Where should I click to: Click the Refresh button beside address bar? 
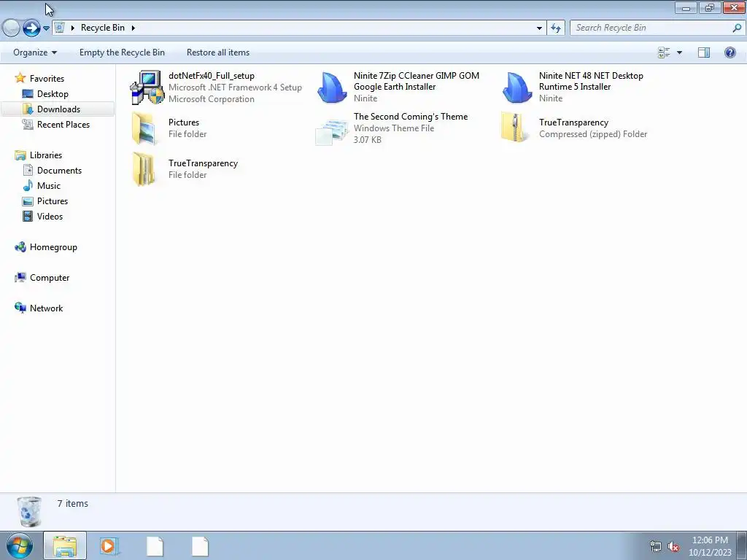click(556, 28)
